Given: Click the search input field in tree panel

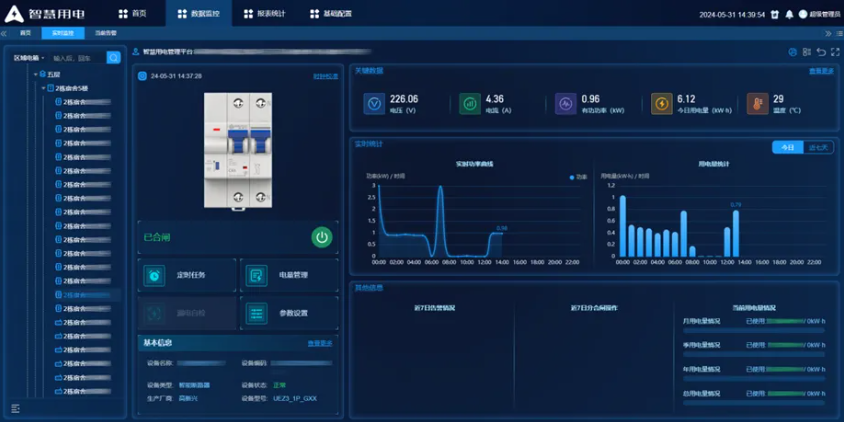Looking at the screenshot, I should [78, 58].
